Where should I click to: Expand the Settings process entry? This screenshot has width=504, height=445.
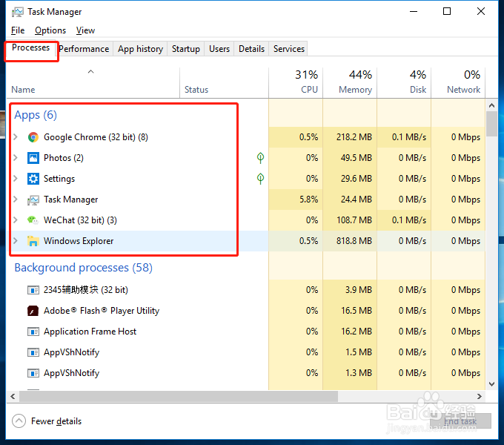(16, 179)
